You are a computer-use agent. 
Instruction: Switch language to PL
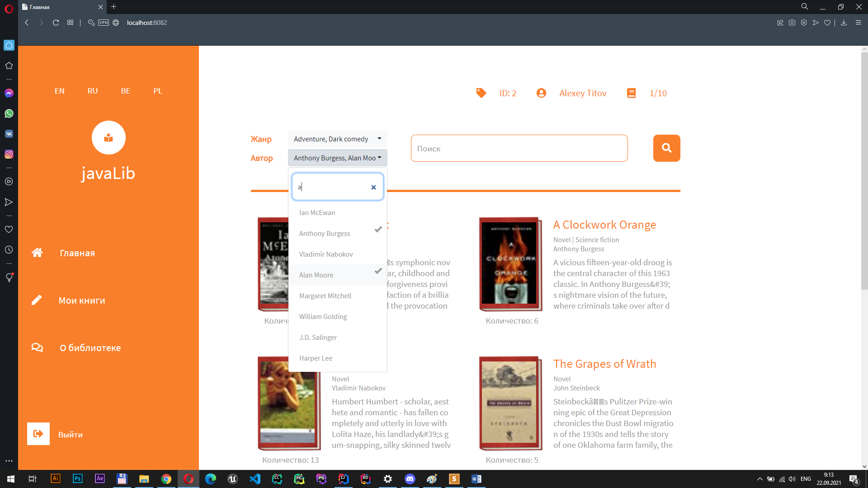click(x=158, y=91)
